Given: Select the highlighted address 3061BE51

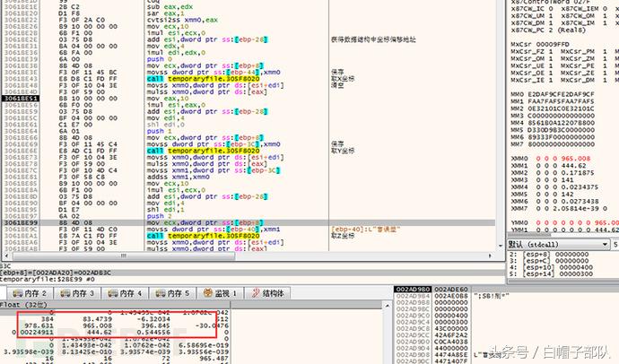Looking at the screenshot, I should tap(20, 99).
